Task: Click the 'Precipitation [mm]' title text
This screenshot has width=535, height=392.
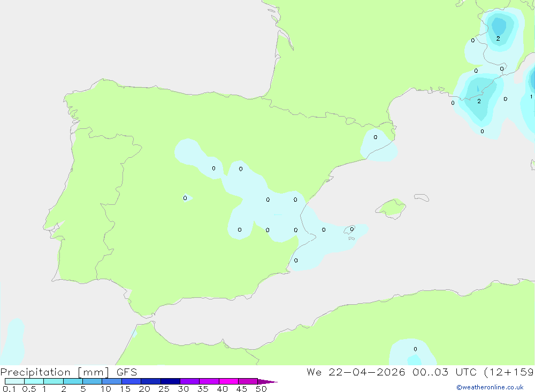Action: point(55,372)
